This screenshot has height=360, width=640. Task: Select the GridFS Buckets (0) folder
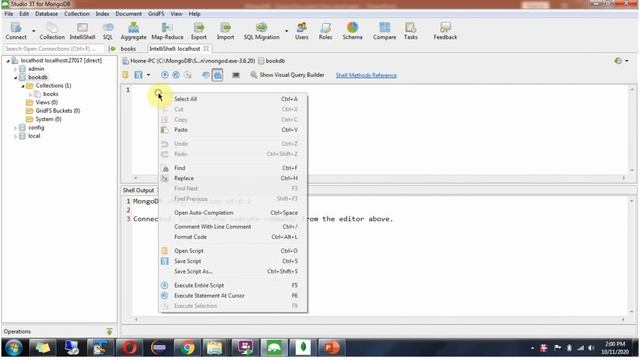(x=58, y=111)
